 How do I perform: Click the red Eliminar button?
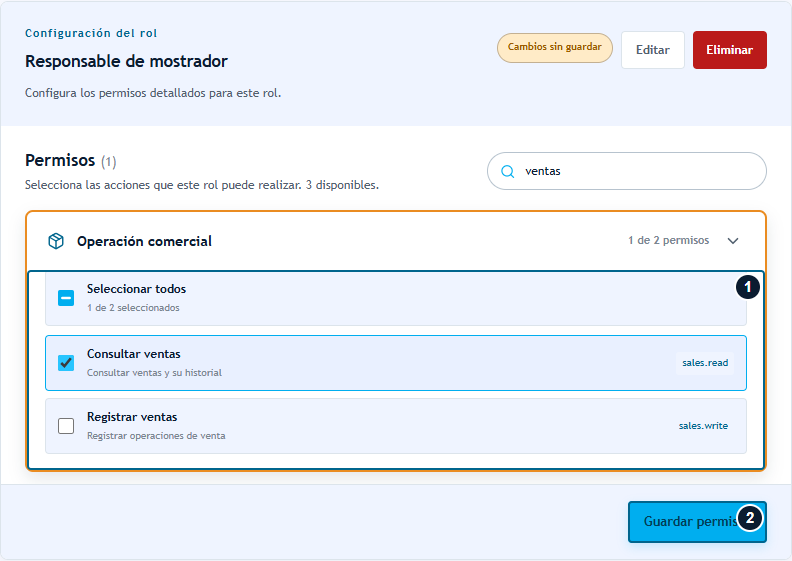(729, 50)
